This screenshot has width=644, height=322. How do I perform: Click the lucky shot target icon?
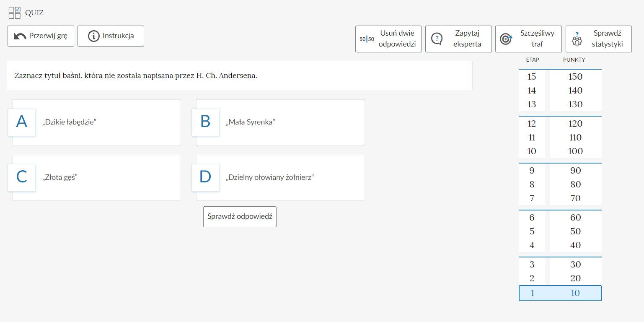[x=506, y=39]
